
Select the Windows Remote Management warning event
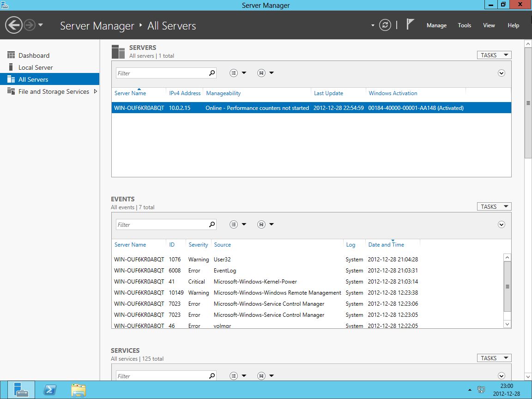[x=307, y=292]
